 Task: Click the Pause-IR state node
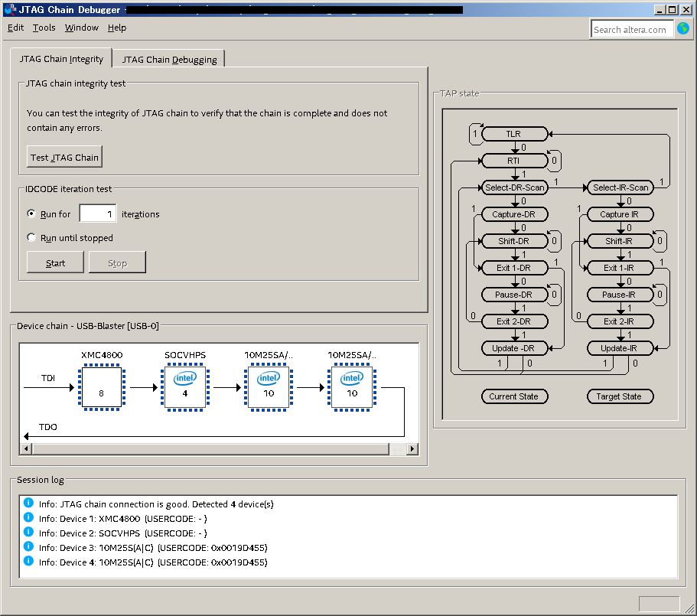pyautogui.click(x=620, y=295)
